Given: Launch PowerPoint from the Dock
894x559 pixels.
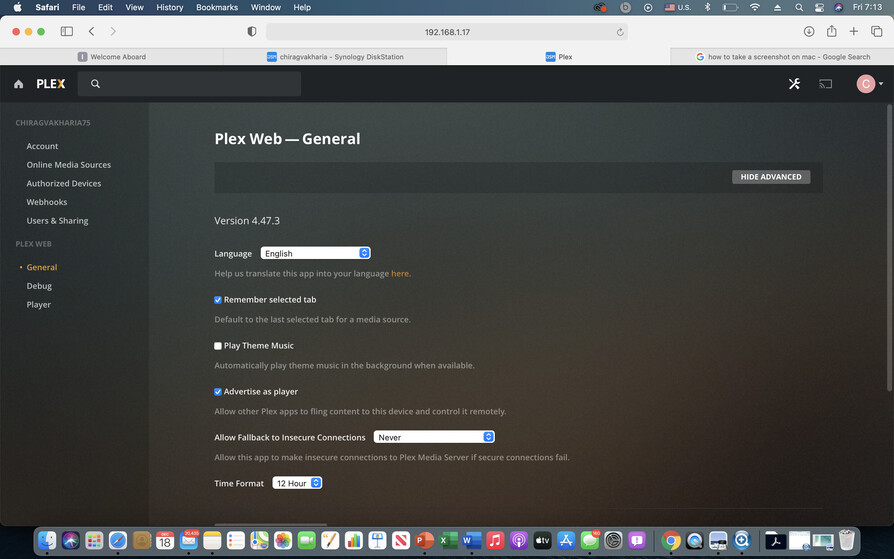Looking at the screenshot, I should (424, 540).
